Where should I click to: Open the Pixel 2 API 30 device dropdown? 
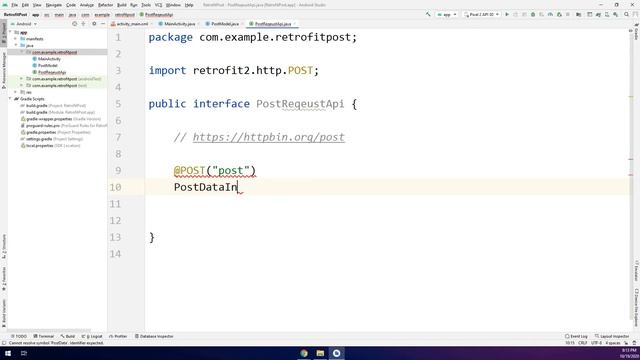482,14
